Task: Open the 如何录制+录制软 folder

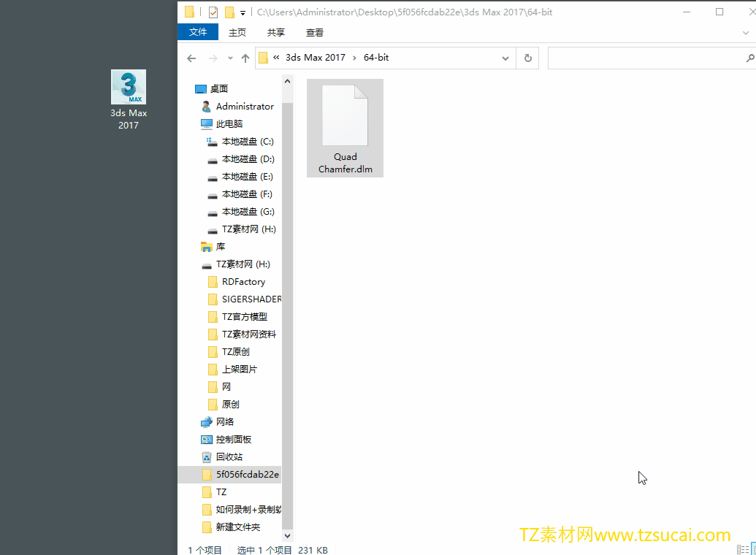Action: 248,510
